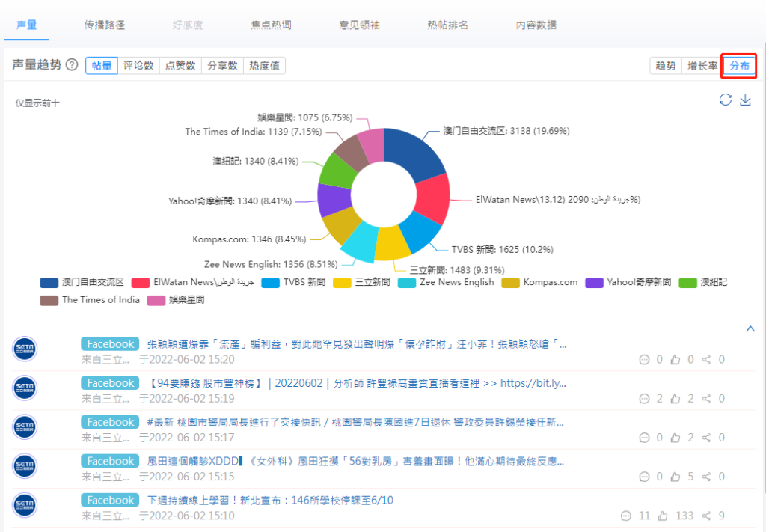The width and height of the screenshot is (766, 532).
Task: Click the download chart icon
Action: pos(745,100)
